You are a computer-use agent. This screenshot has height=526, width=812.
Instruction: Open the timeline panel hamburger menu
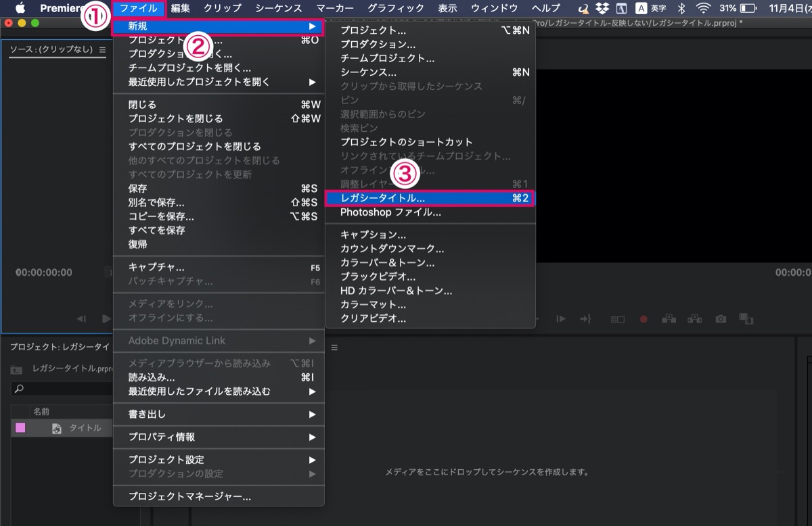(x=334, y=347)
